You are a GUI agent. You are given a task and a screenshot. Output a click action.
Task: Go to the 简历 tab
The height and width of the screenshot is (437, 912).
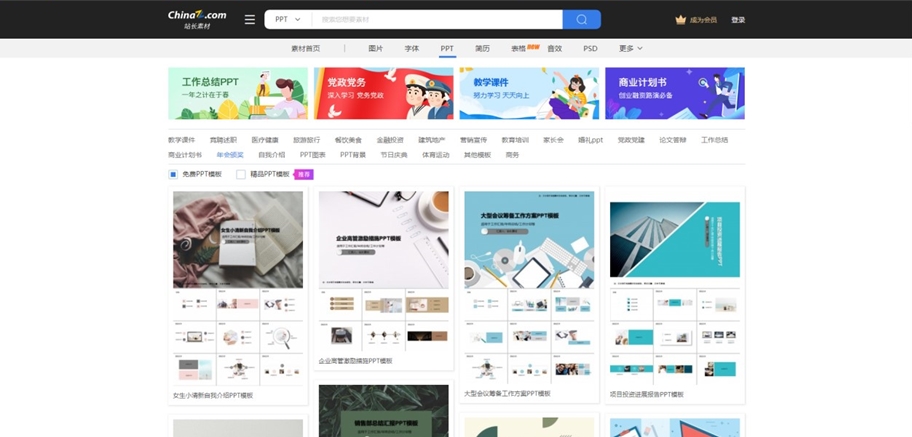pyautogui.click(x=482, y=48)
